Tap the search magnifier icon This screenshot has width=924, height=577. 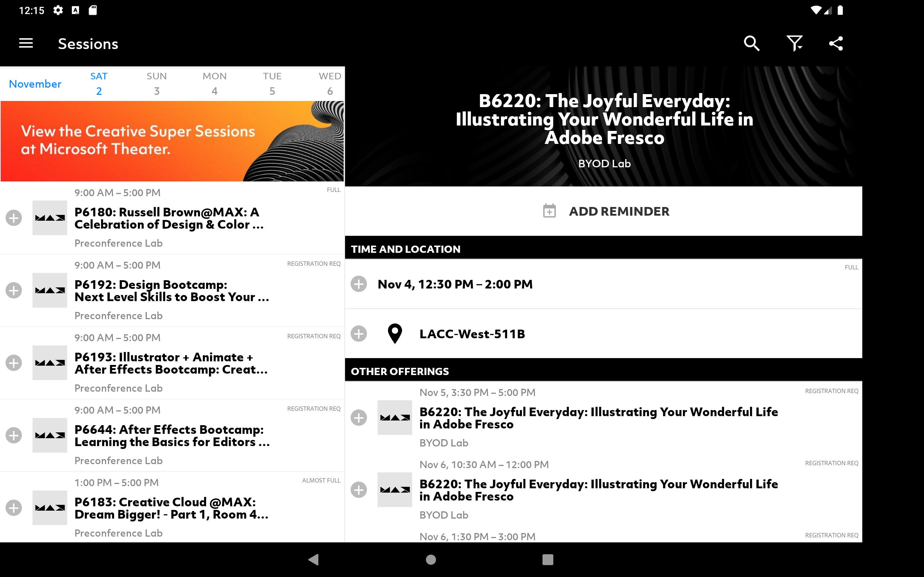point(751,44)
